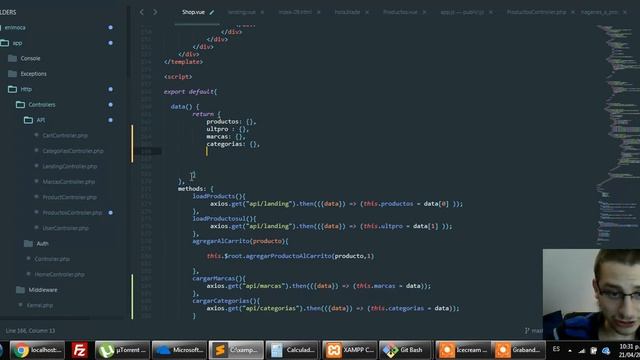Go back with the tab history left arrow
The width and height of the screenshot is (640, 360).
[x=142, y=12]
